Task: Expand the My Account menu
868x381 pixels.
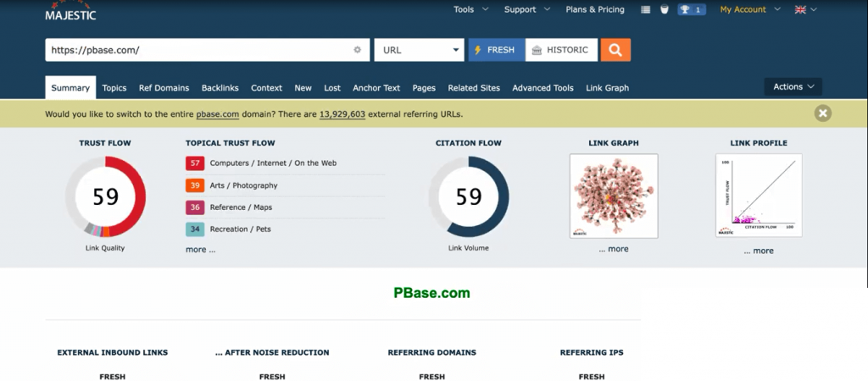Action: (750, 9)
